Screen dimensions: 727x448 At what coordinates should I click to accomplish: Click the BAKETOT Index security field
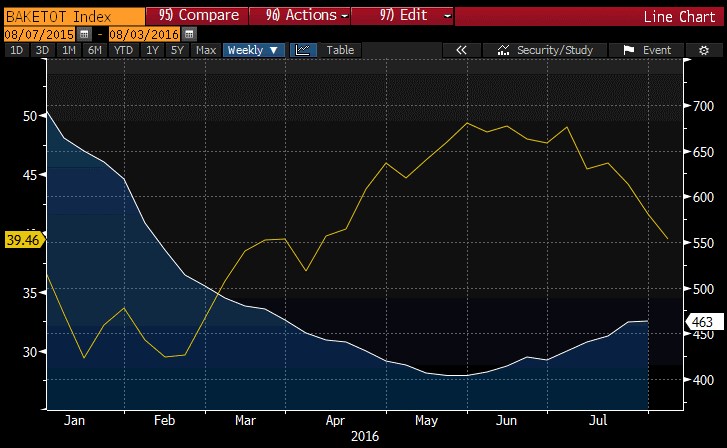pos(70,16)
